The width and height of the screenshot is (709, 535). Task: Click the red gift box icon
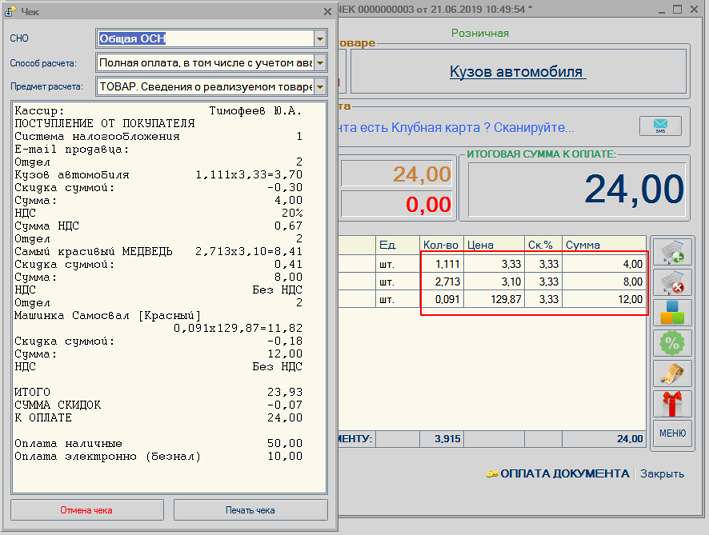pyautogui.click(x=672, y=404)
